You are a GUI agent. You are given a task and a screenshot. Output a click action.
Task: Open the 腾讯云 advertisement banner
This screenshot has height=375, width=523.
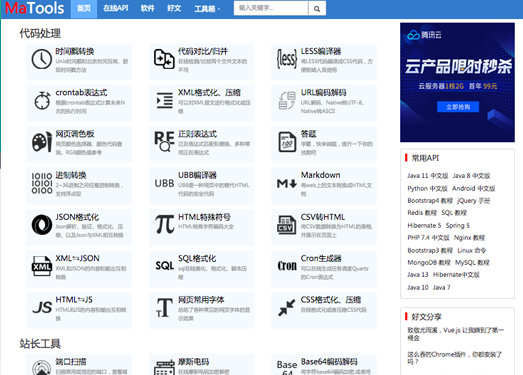pyautogui.click(x=457, y=82)
